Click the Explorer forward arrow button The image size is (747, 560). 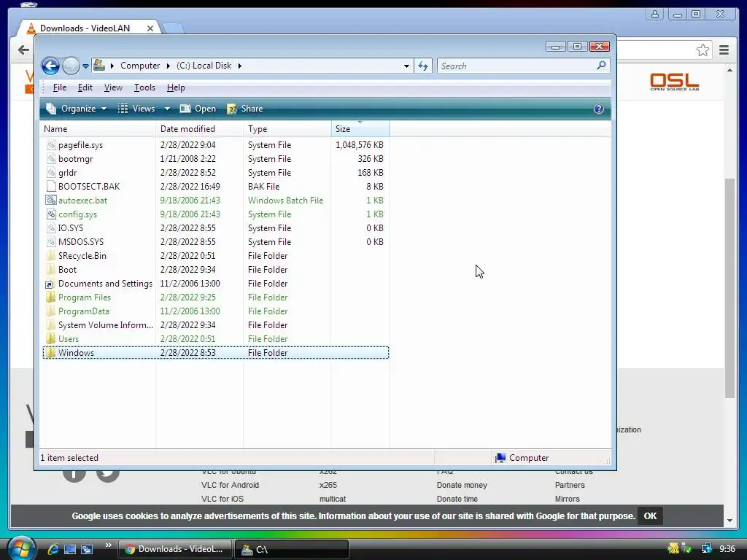click(71, 66)
